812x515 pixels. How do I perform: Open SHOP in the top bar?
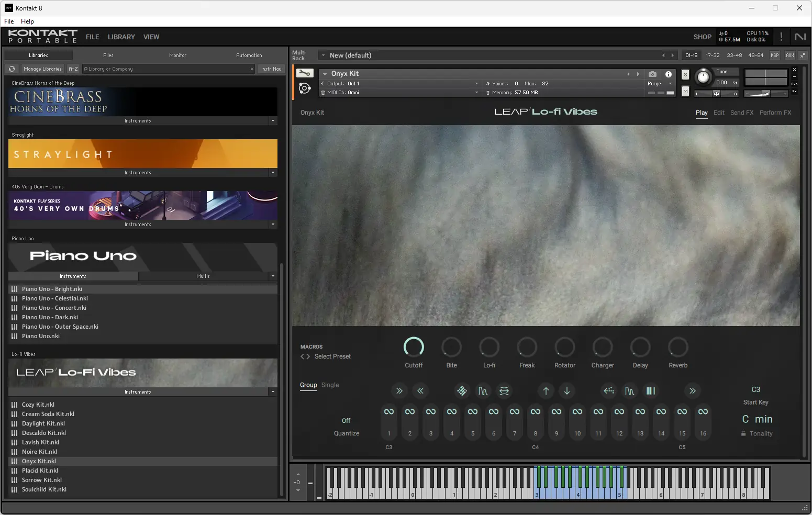tap(702, 37)
